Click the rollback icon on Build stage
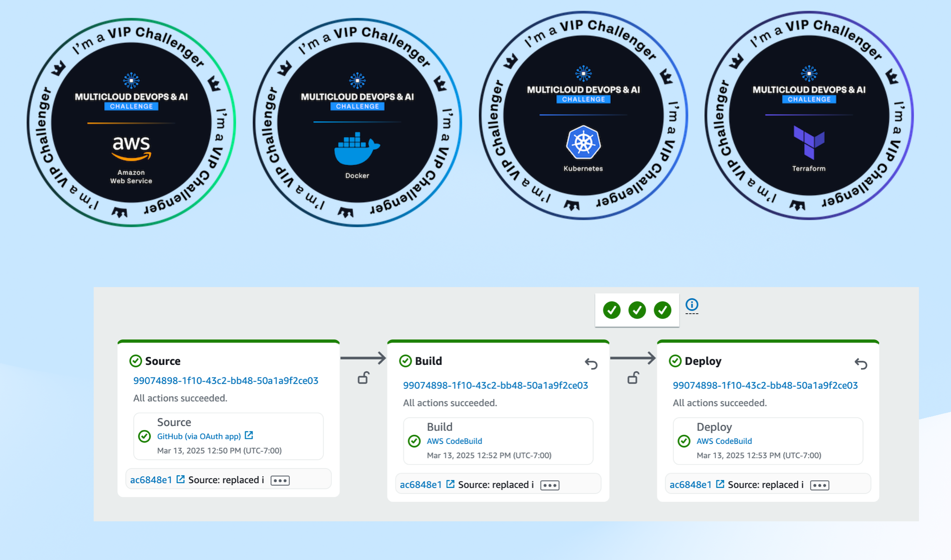951x560 pixels. tap(591, 364)
